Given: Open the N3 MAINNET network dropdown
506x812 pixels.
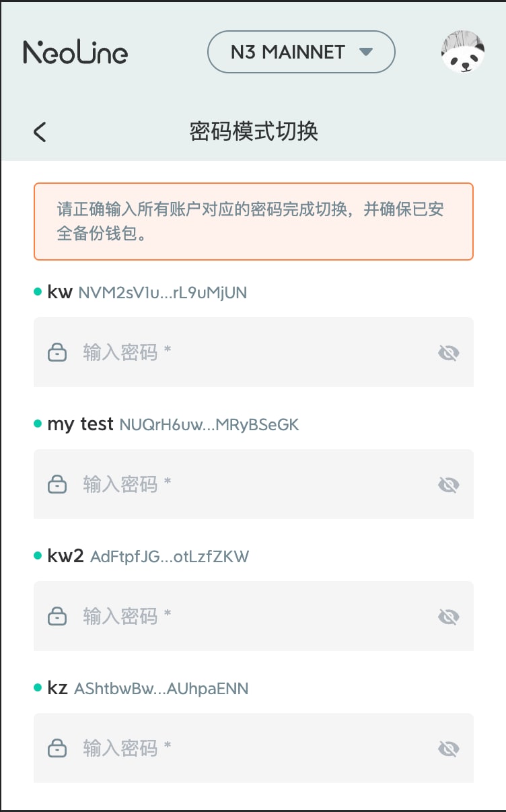Looking at the screenshot, I should [301, 52].
